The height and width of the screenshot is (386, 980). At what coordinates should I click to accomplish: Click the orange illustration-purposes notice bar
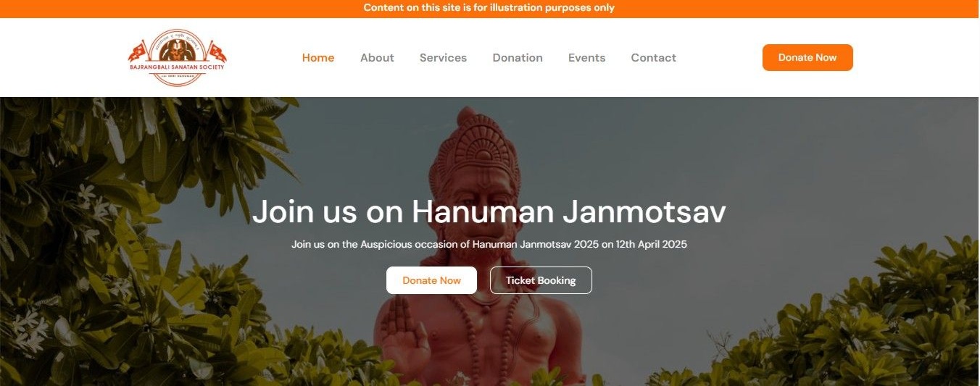pyautogui.click(x=489, y=8)
